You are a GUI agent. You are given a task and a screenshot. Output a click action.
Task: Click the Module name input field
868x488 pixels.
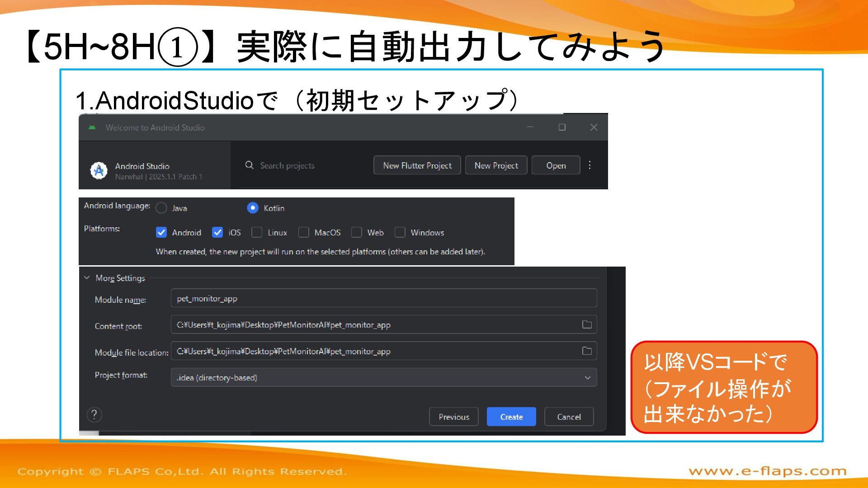pos(384,298)
